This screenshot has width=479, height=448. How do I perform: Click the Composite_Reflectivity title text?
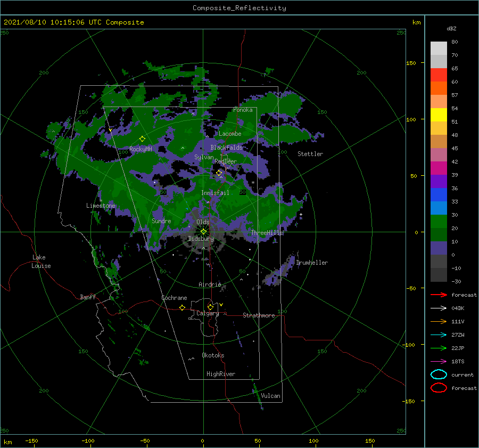239,8
